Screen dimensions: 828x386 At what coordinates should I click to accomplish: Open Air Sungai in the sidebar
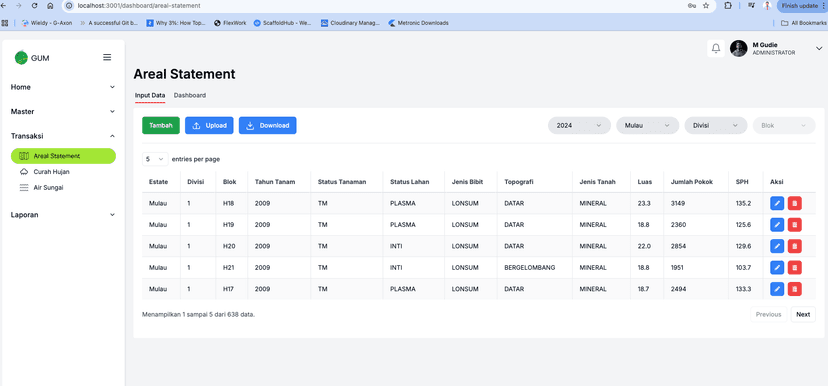[x=48, y=187]
